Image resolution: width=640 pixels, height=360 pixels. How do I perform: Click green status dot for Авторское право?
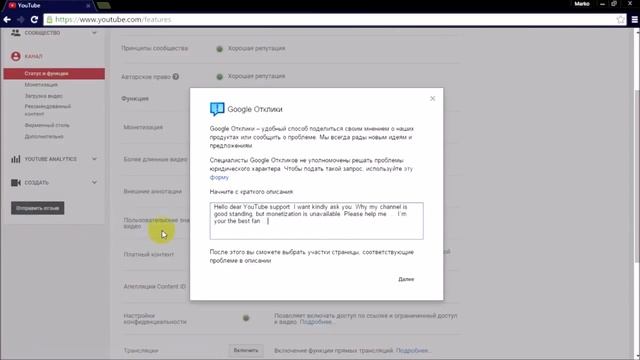point(220,77)
